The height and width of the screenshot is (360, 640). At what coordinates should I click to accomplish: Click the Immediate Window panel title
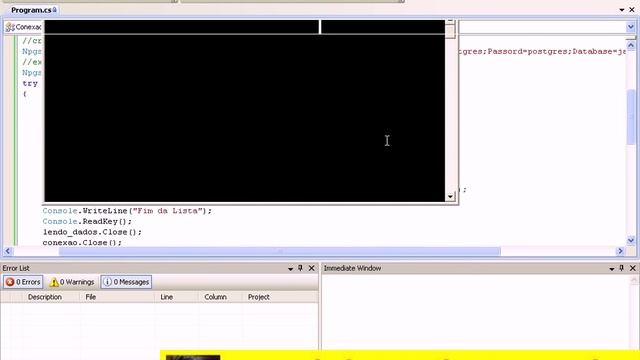352,268
